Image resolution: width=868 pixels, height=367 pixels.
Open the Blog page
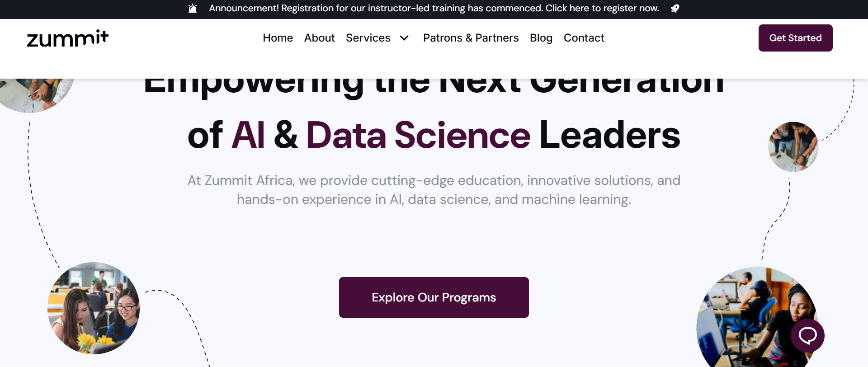(541, 38)
